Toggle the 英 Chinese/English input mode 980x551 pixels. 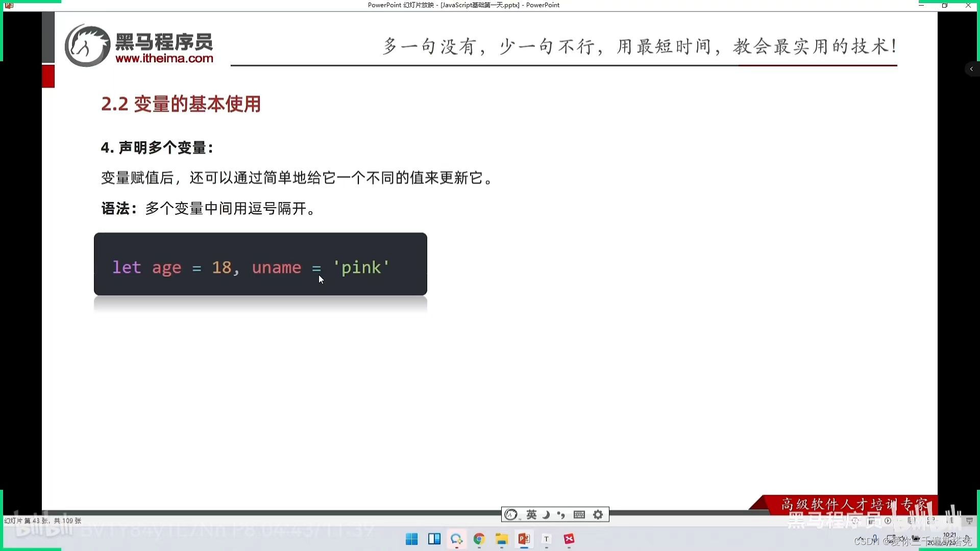click(531, 515)
